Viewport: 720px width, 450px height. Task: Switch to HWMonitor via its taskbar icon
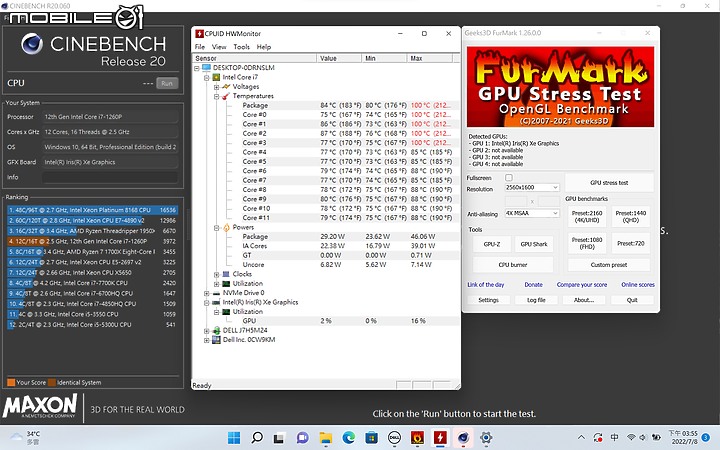[440, 438]
